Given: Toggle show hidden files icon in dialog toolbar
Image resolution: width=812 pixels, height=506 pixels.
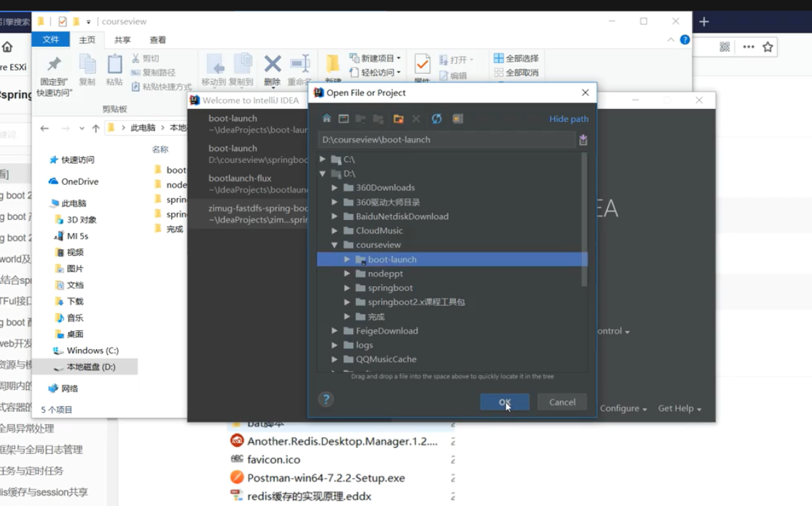Looking at the screenshot, I should point(458,119).
